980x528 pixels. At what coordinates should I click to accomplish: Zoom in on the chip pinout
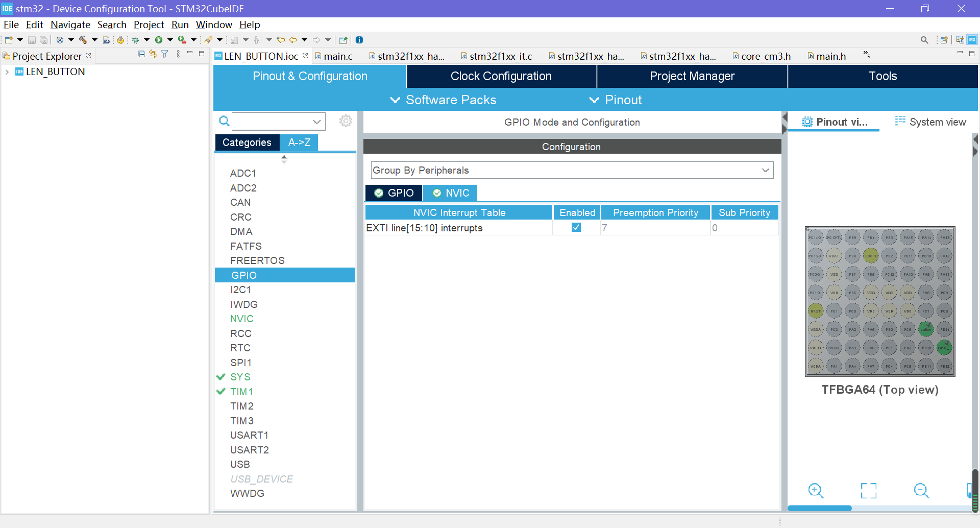816,491
